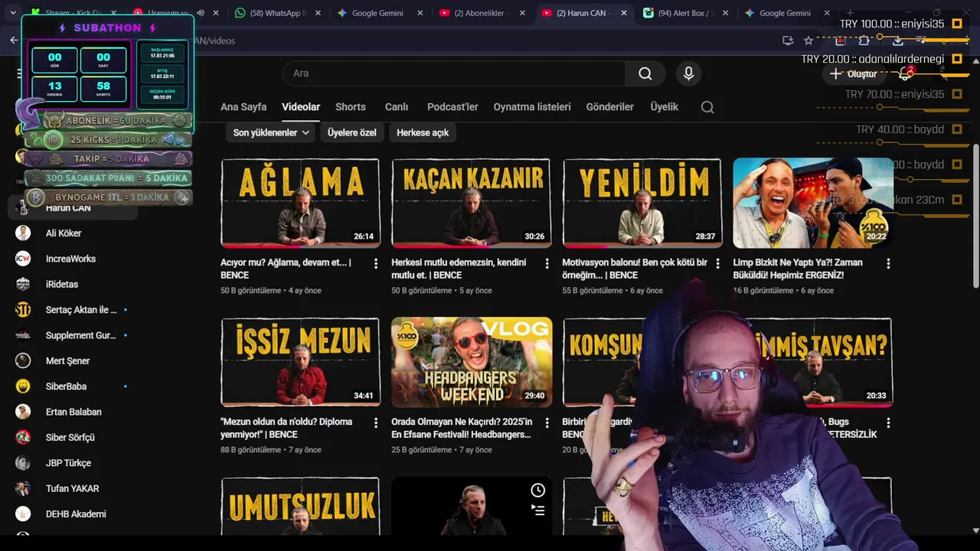Screen dimensions: 980x551
Task: Toggle the Üyelere özel filter chip
Action: (x=352, y=132)
